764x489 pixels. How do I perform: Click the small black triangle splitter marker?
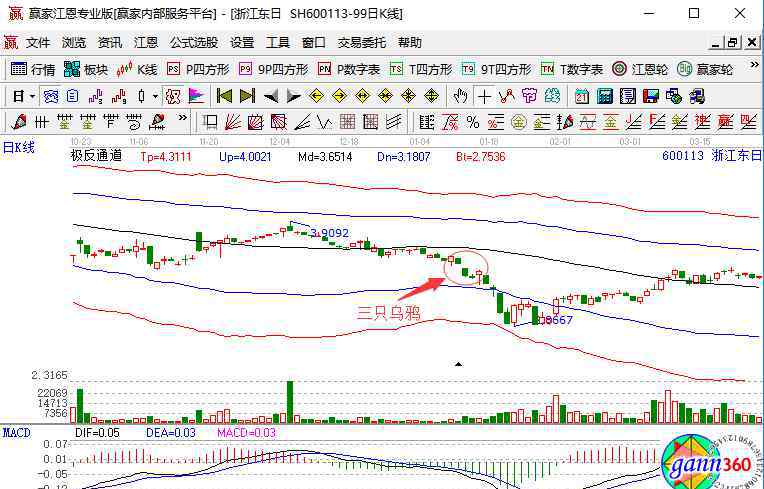[458, 364]
